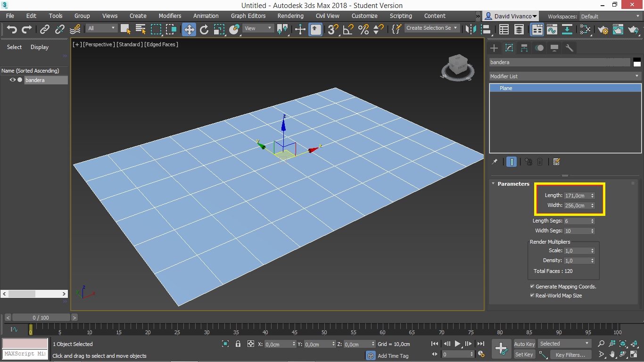644x362 pixels.
Task: Activate the Select Object tool
Action: [125, 29]
